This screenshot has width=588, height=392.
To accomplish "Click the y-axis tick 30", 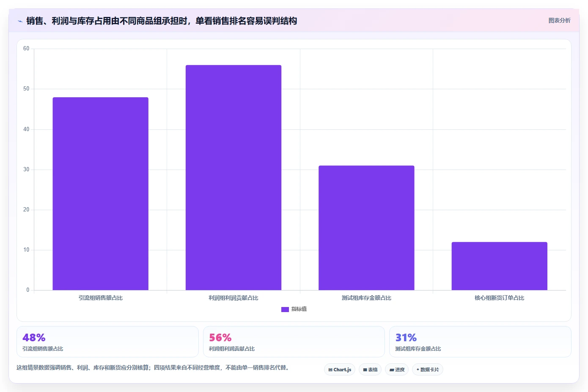I will (26, 170).
